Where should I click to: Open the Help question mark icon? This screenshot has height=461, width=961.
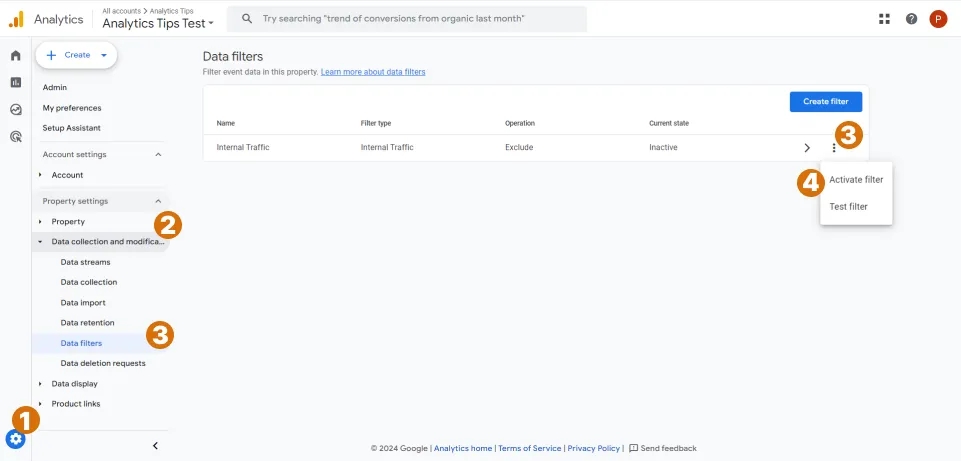point(911,19)
